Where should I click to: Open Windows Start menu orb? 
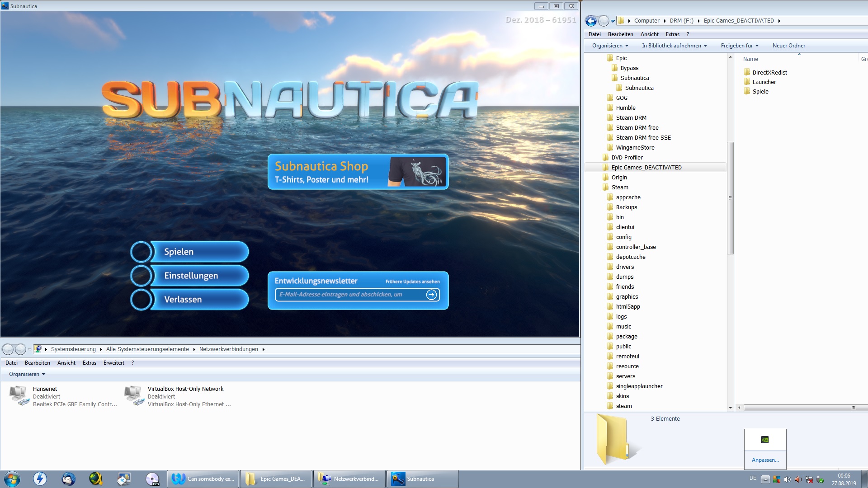coord(12,479)
